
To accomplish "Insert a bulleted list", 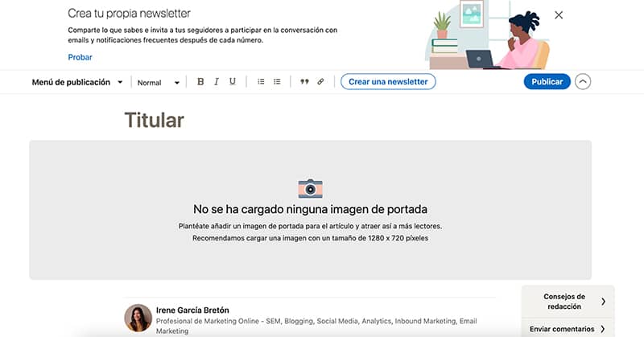I will [277, 82].
